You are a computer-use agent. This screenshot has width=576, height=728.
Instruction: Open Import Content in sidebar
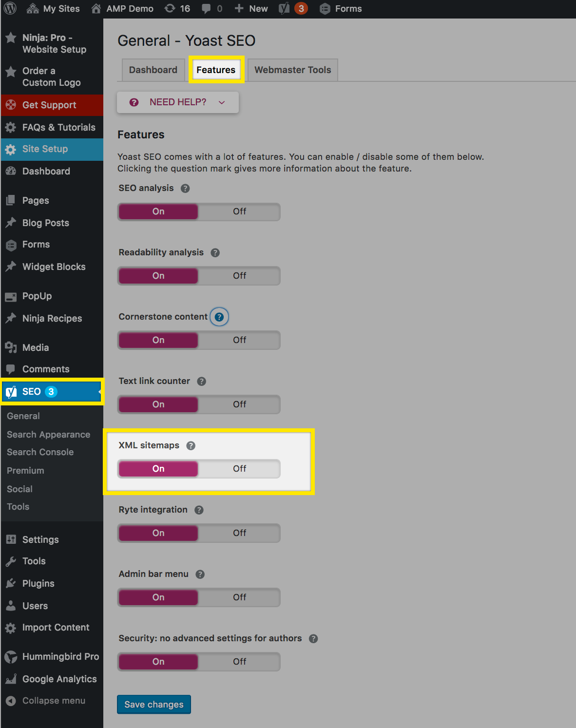[x=52, y=628]
